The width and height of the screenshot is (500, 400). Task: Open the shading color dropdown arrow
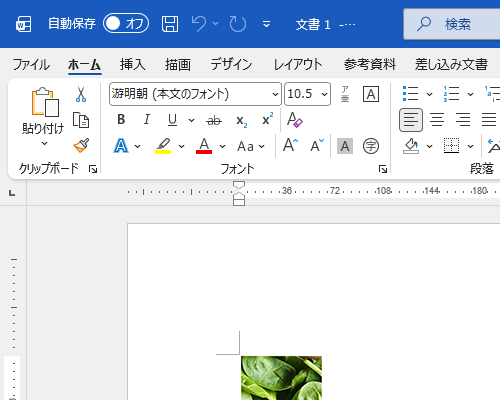tap(429, 146)
